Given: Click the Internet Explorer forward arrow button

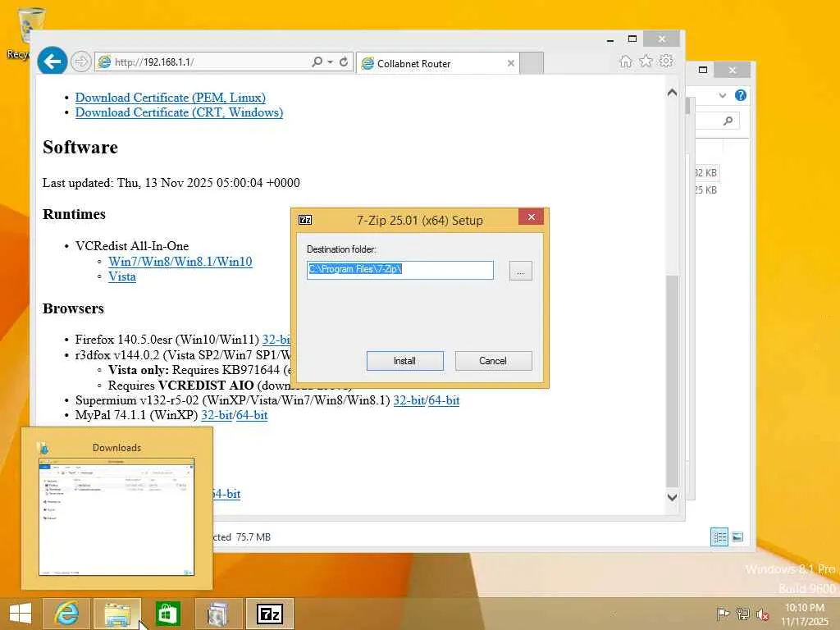Looking at the screenshot, I should [x=81, y=62].
